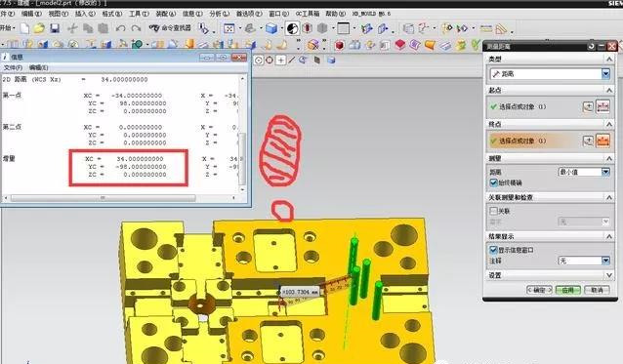
Task: Click the orange end point selection icon
Action: [x=602, y=141]
